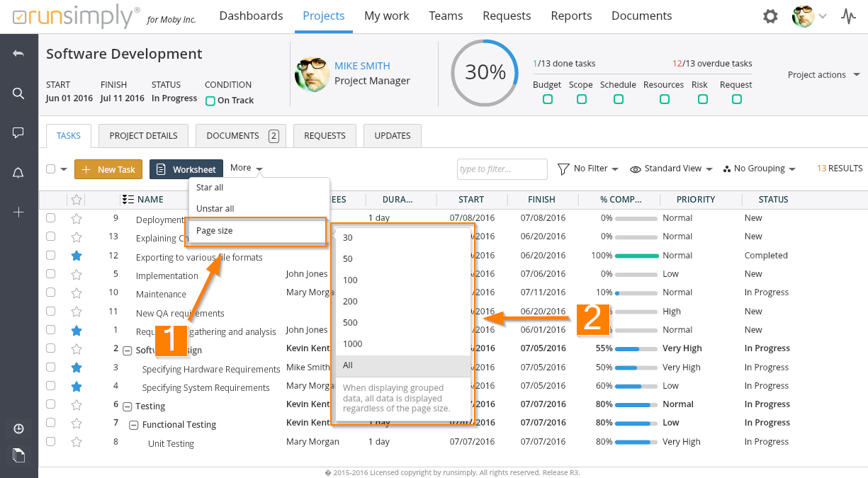
Task: Expand the No Grouping dropdown
Action: pyautogui.click(x=759, y=169)
